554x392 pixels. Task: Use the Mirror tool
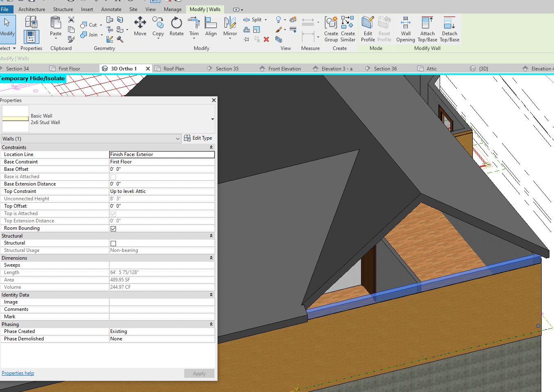click(x=230, y=27)
